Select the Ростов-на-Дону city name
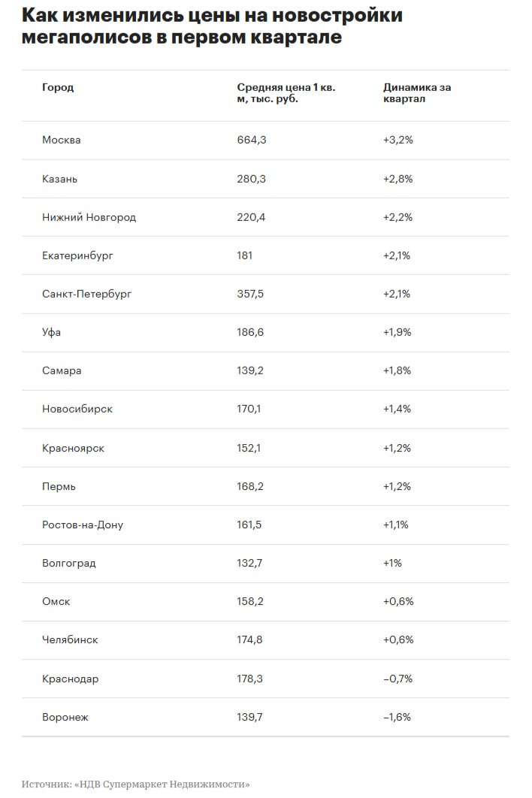 tap(83, 524)
